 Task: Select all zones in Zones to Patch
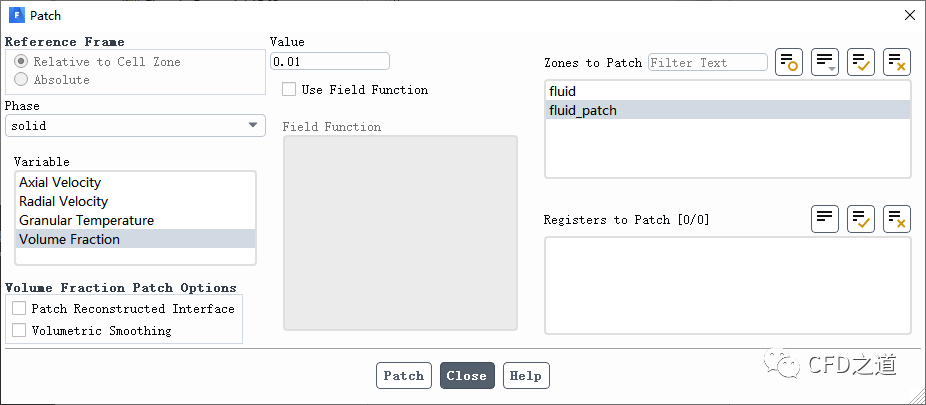tap(861, 62)
